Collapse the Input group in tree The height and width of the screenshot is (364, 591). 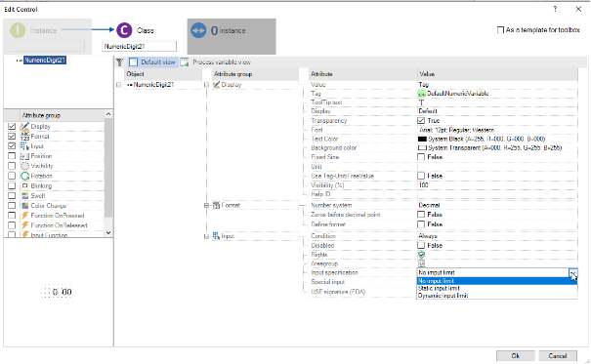(x=206, y=236)
